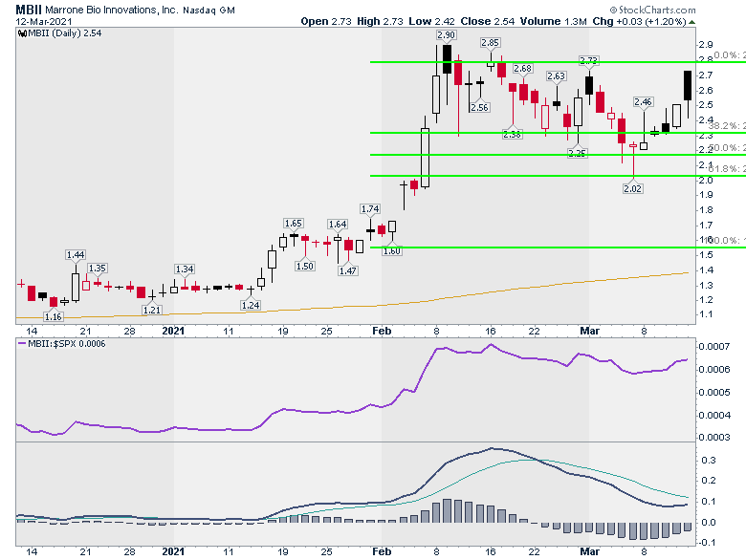Click the 1.1 price axis tick

706,314
